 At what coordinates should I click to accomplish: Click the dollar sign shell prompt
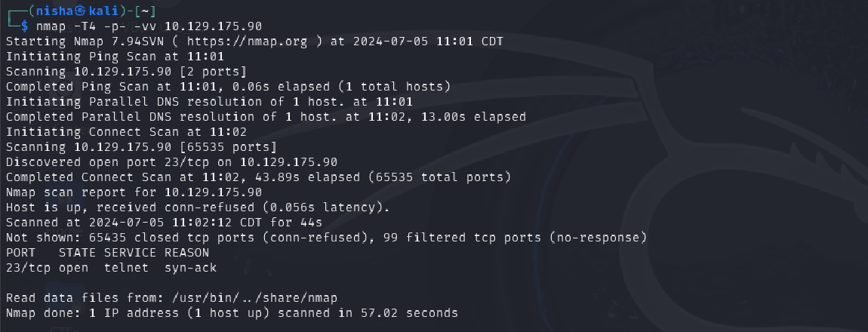[x=24, y=26]
